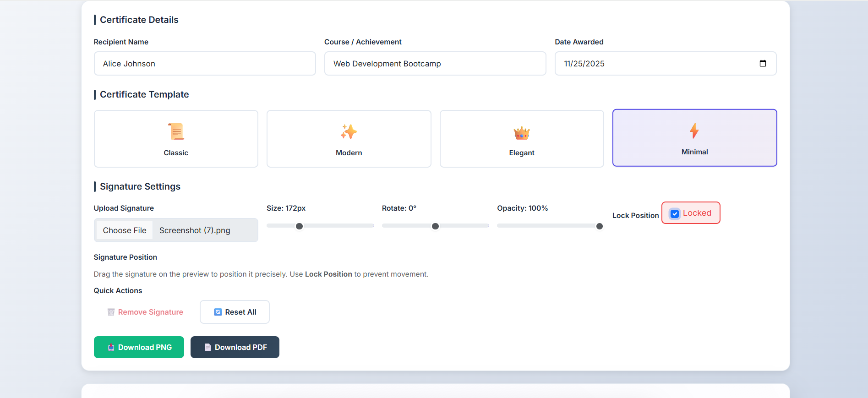Screen dimensions: 868x398
Task: Download the certificate as PDF
Action: (235, 347)
